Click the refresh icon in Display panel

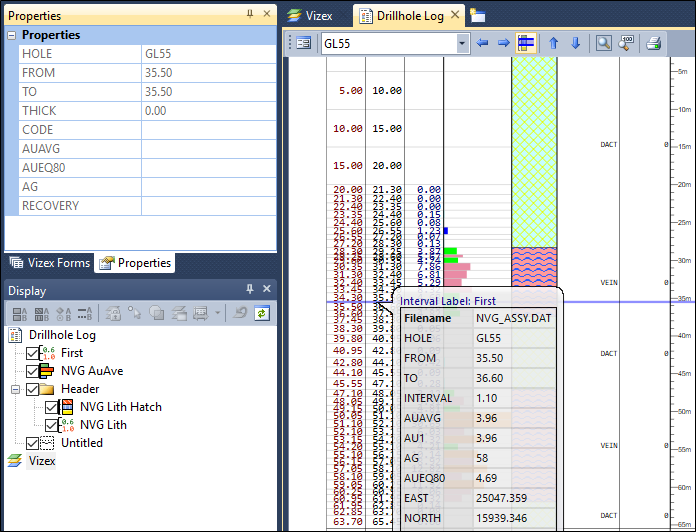tap(262, 313)
